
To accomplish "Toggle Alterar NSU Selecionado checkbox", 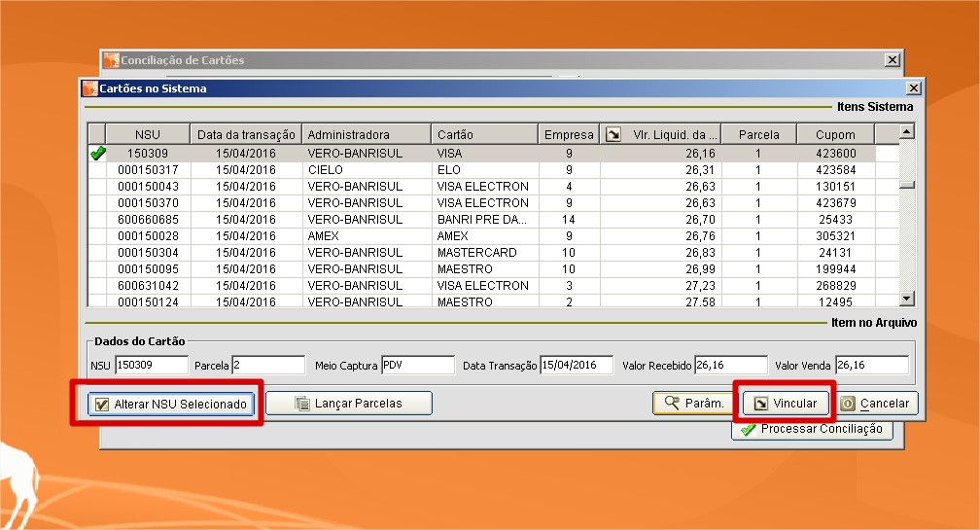I will (102, 404).
